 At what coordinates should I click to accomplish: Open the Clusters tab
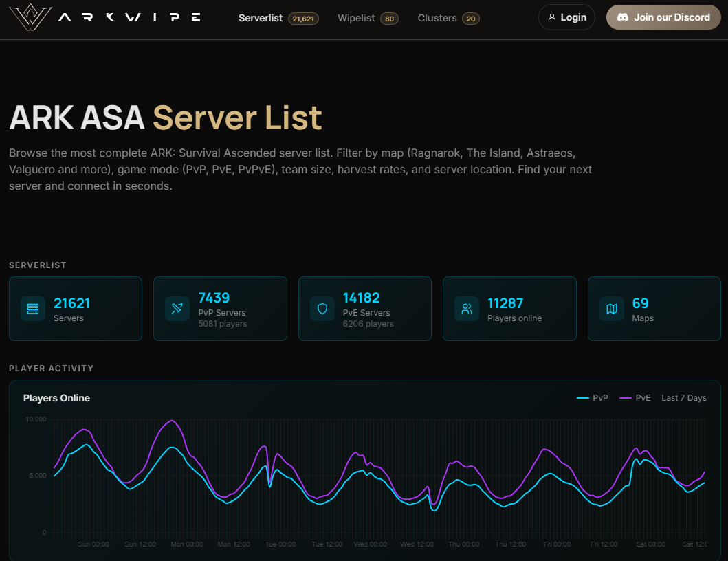(x=437, y=18)
